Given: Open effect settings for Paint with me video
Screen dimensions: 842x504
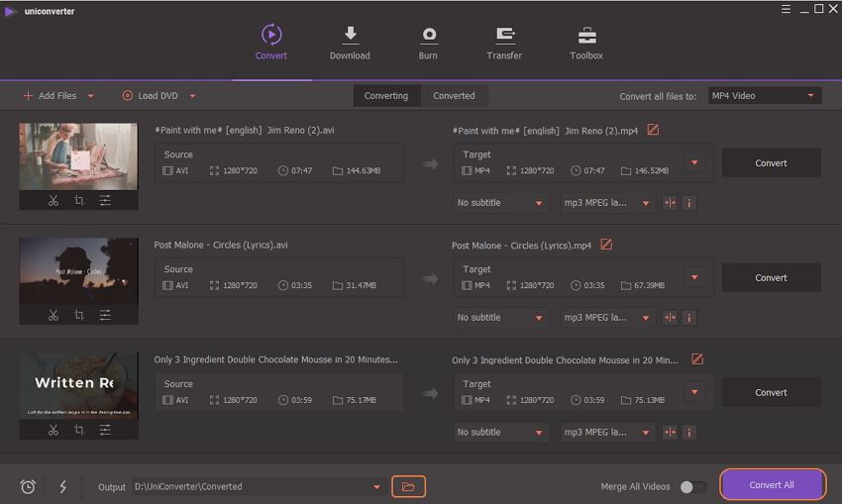Looking at the screenshot, I should [x=105, y=201].
